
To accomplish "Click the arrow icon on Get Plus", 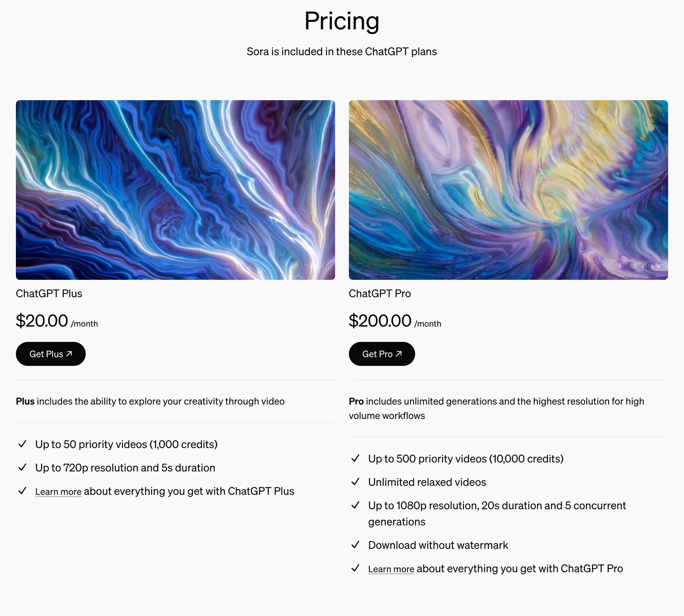I will [69, 354].
